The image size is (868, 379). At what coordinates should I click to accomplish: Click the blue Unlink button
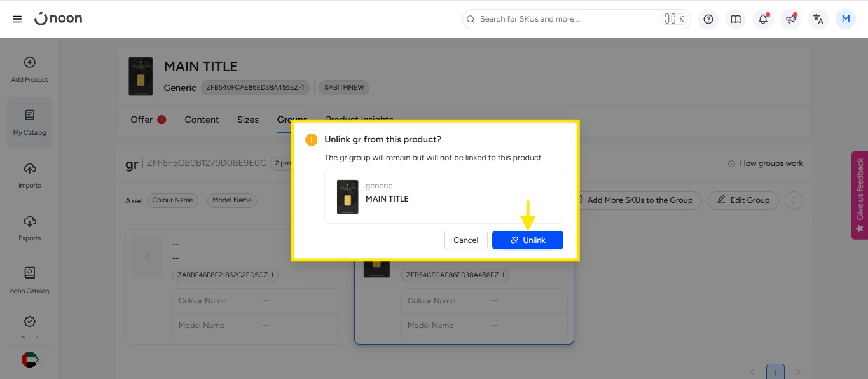point(527,240)
